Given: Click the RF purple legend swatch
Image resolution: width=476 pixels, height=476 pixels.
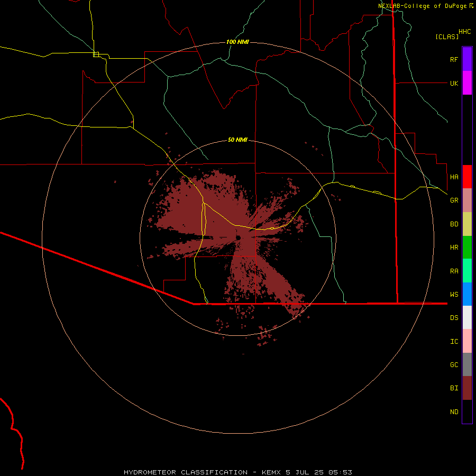Looking at the screenshot, I should [x=467, y=59].
